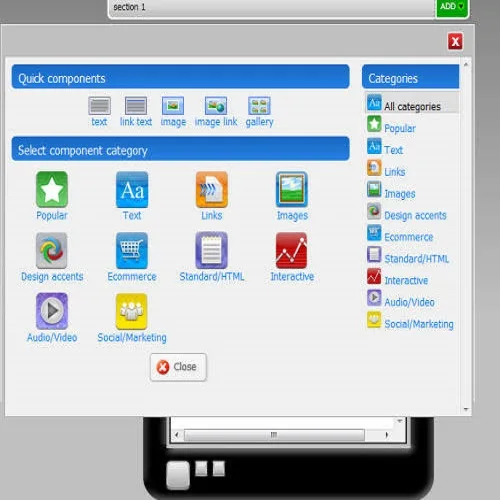Insert quick image link component

pos(216,112)
